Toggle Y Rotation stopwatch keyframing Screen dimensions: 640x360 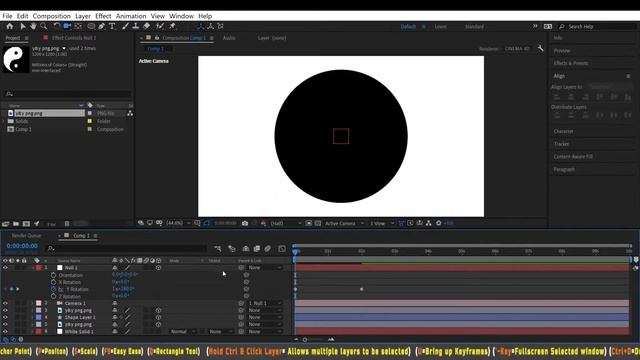point(53,289)
